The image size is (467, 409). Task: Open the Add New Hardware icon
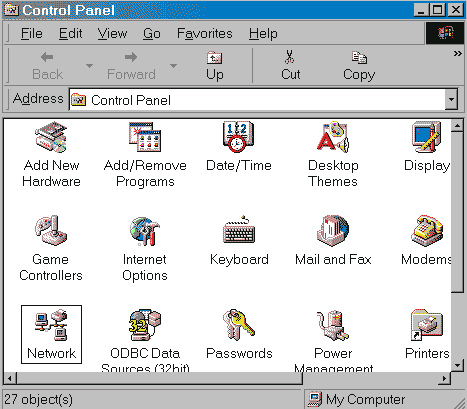[51, 137]
